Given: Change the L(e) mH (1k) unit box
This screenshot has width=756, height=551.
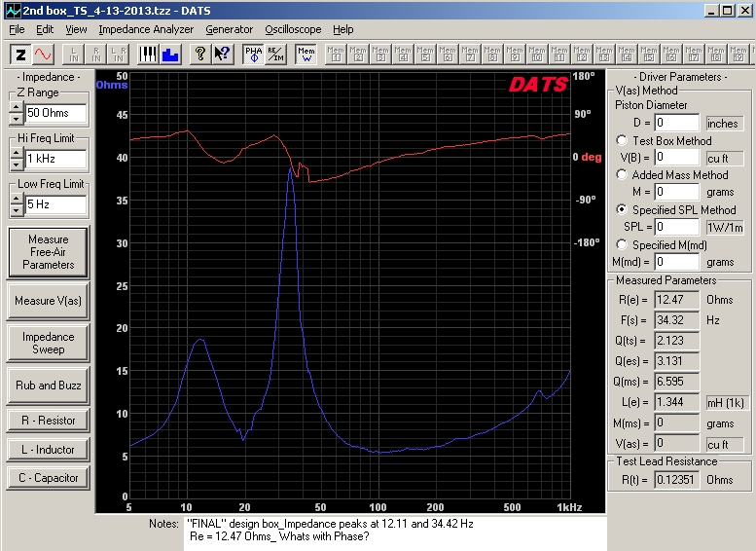Looking at the screenshot, I should click(726, 402).
